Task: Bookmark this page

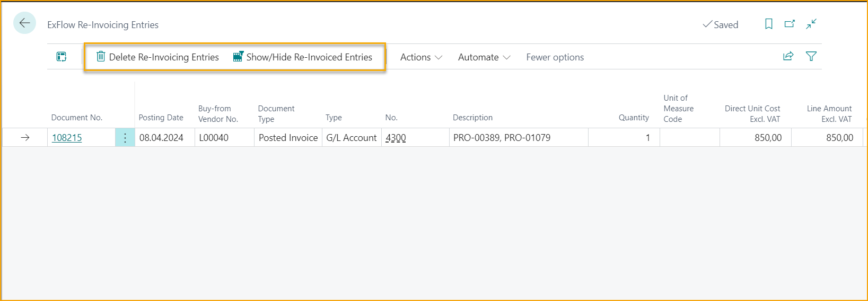Action: click(768, 24)
